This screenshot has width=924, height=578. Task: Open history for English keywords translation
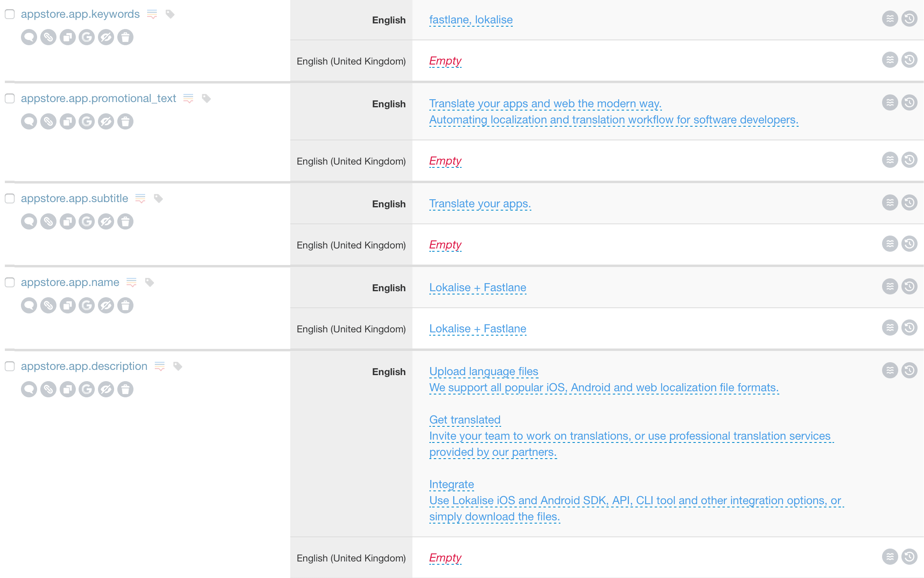click(909, 19)
